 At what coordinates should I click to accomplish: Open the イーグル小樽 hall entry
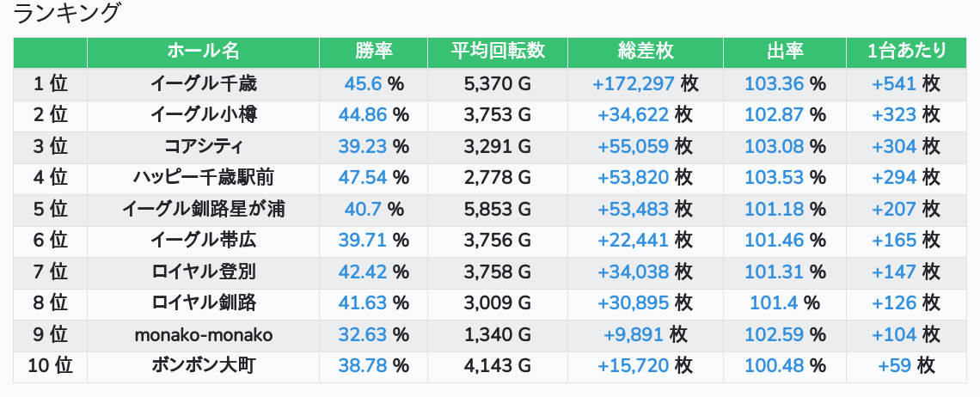[x=203, y=115]
